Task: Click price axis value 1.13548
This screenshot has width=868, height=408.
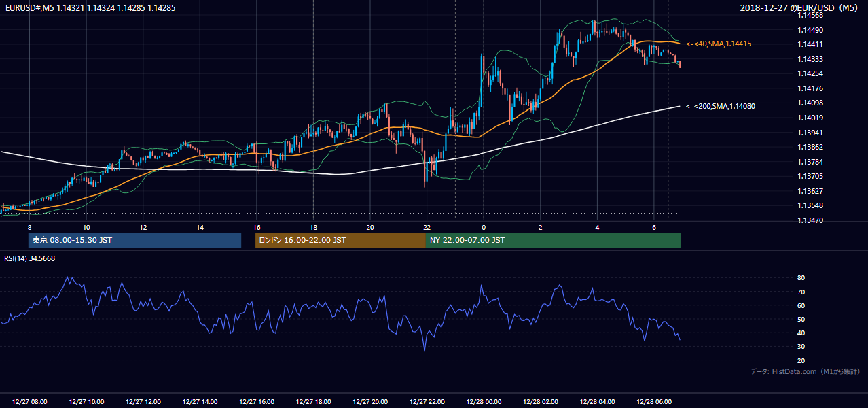Action: pos(811,205)
